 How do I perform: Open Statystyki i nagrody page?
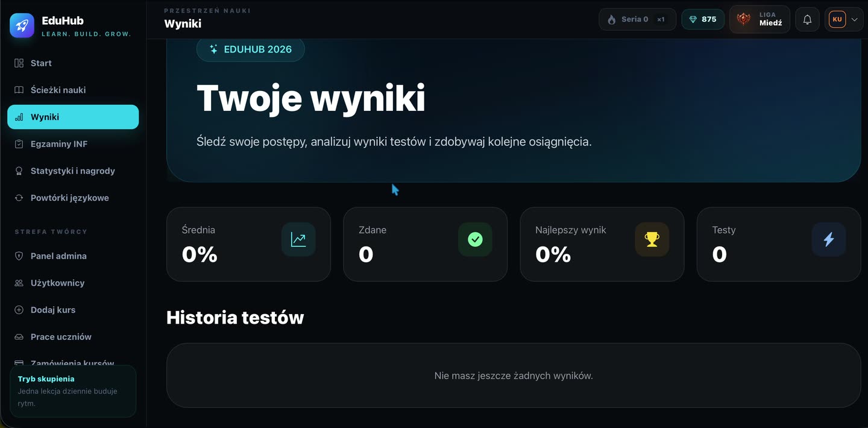73,171
